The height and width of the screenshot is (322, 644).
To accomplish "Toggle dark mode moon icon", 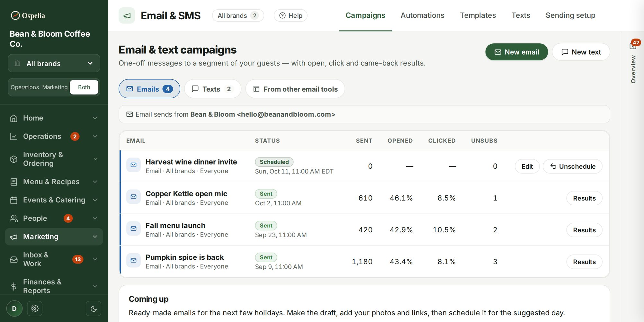I will click(x=94, y=309).
